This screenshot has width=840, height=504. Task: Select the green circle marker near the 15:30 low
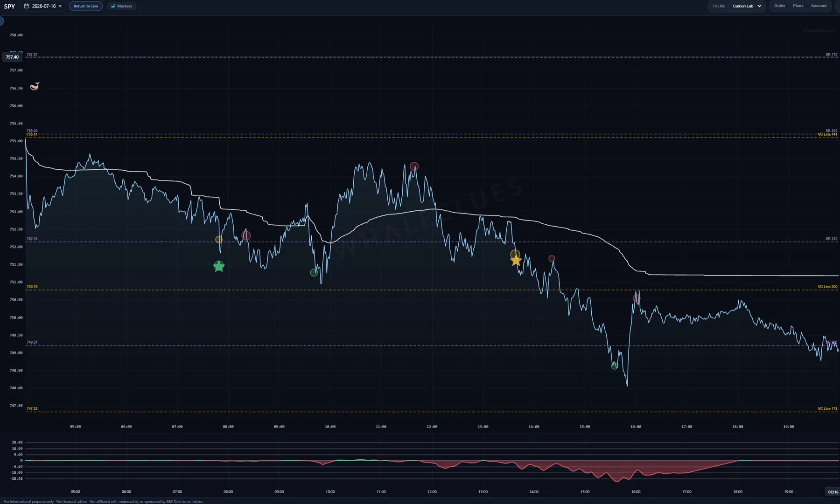pos(615,366)
